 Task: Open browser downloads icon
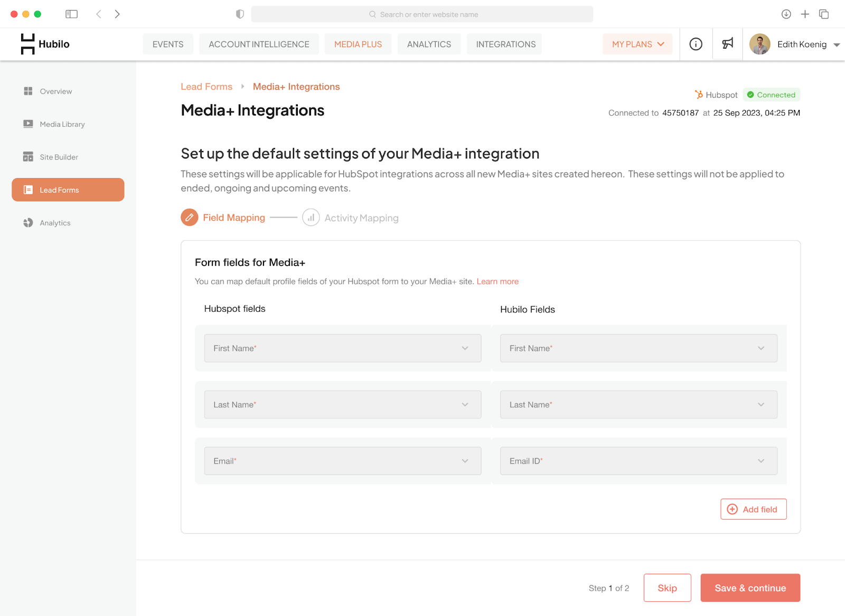tap(786, 14)
